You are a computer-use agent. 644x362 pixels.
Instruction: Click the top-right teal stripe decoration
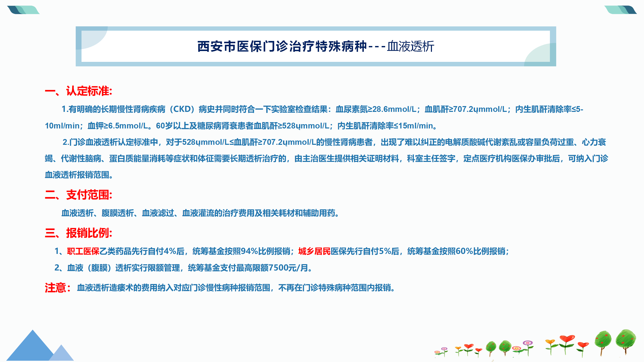(x=620, y=10)
